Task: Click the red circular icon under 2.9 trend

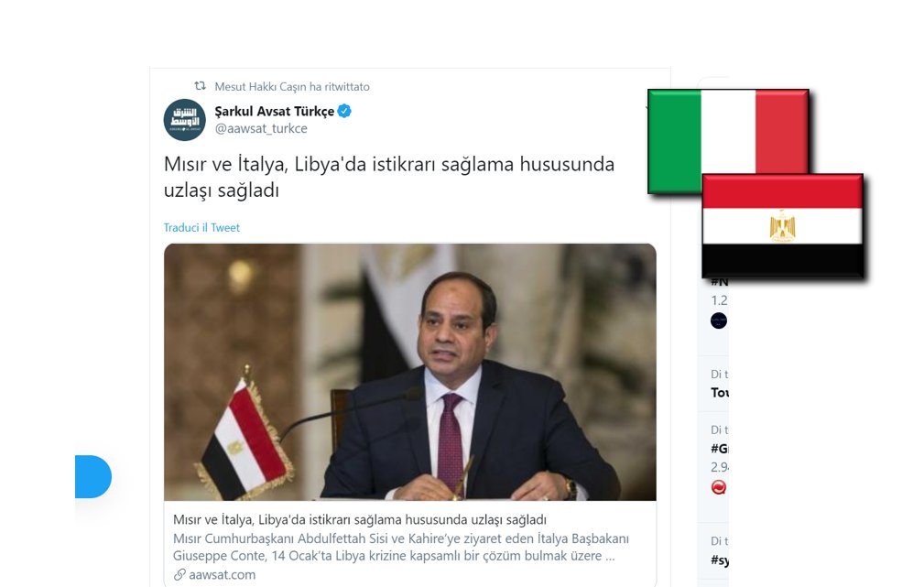Action: point(718,487)
